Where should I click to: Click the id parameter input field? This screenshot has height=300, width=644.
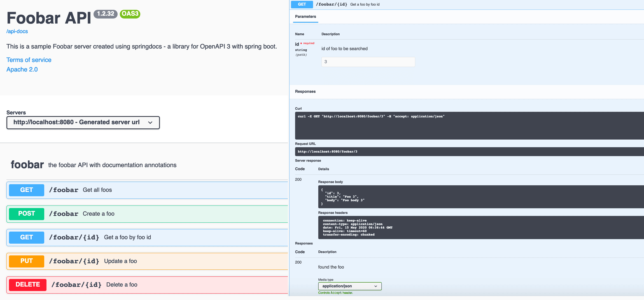coord(368,62)
